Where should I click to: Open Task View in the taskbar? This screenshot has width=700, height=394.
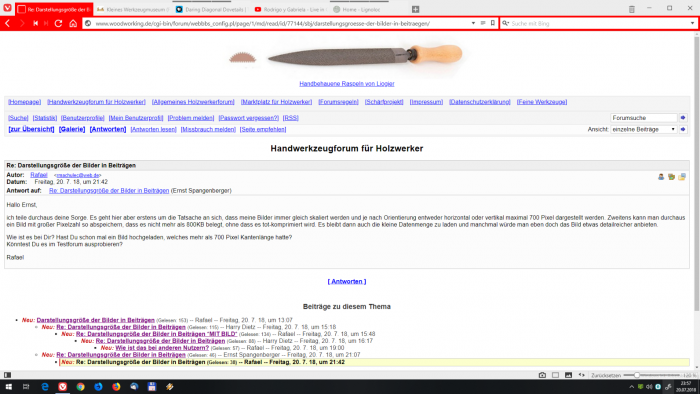[26, 387]
